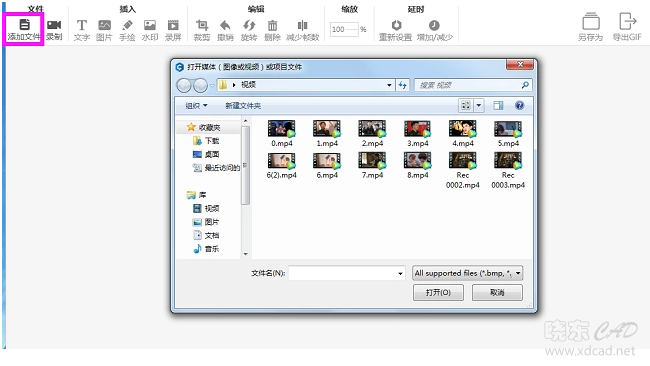Toggle the preview pane button in dialog
This screenshot has width=650, height=366.
click(498, 106)
